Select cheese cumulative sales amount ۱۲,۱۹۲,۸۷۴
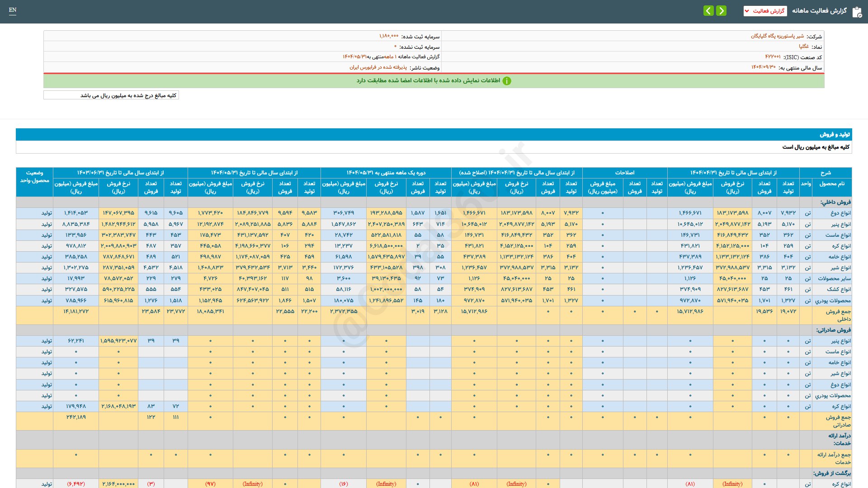Screen dimensions: 868x488 click(210, 224)
